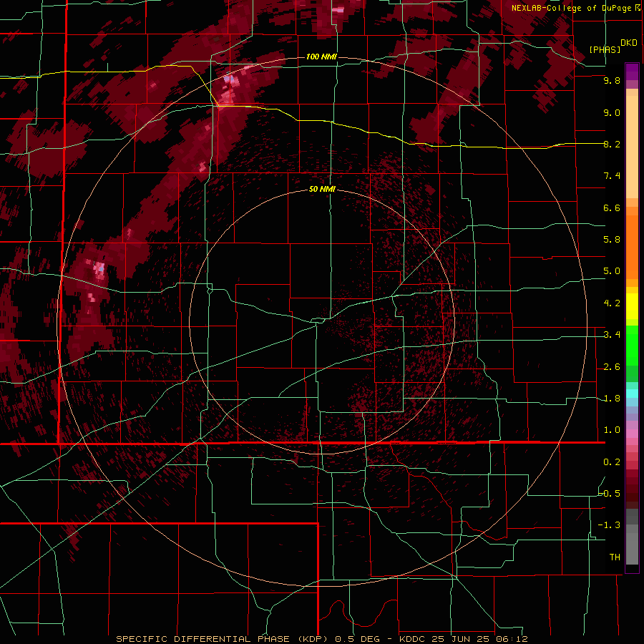Pick the peach segment of the color bar
644x644 pixels.
[632, 147]
